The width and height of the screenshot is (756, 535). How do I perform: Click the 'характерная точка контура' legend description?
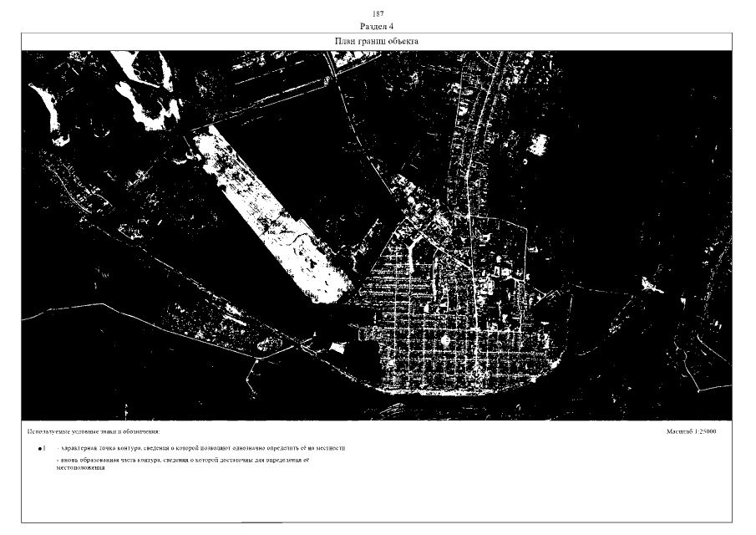pos(200,449)
